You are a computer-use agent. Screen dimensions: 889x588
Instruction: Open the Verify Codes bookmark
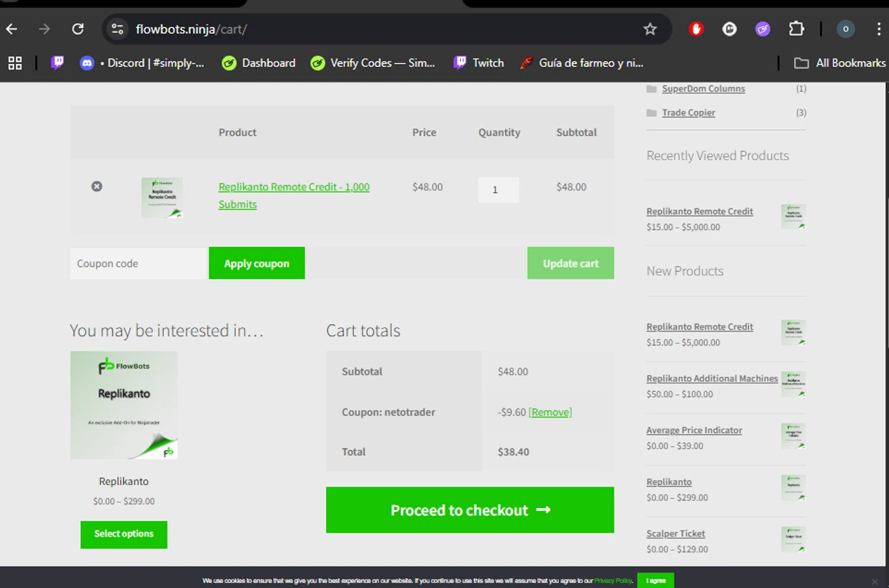tap(373, 63)
